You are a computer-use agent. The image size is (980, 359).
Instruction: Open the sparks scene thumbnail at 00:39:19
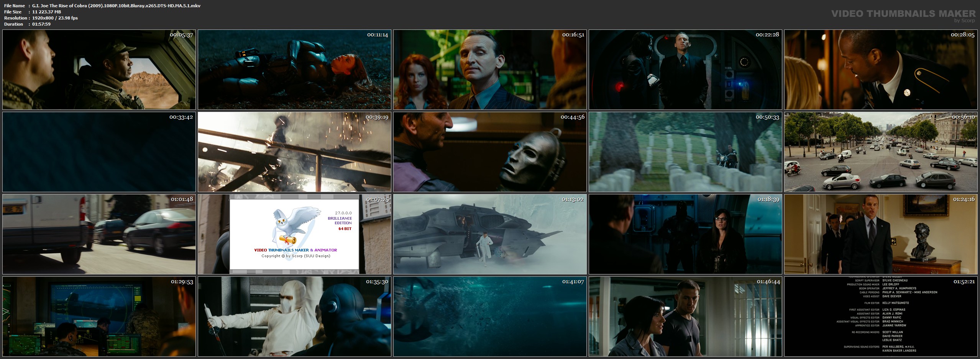tap(294, 152)
